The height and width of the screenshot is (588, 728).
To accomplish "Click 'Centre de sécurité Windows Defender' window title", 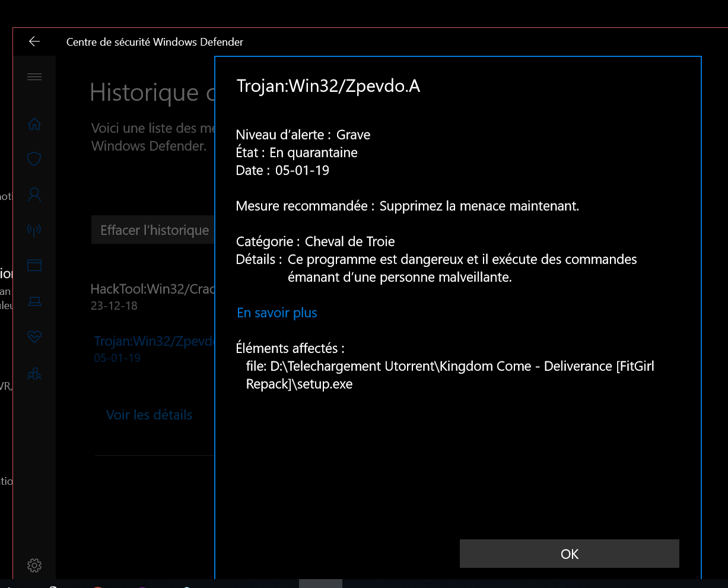I will coord(155,42).
